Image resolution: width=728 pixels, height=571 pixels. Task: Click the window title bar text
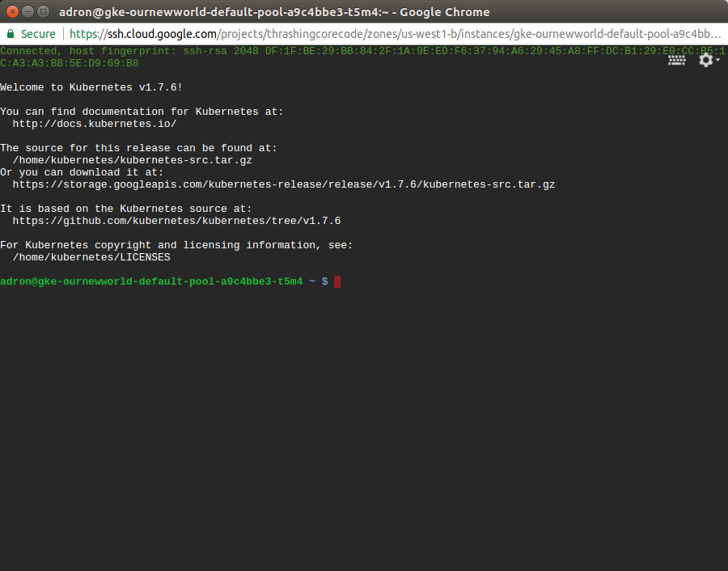click(x=274, y=12)
